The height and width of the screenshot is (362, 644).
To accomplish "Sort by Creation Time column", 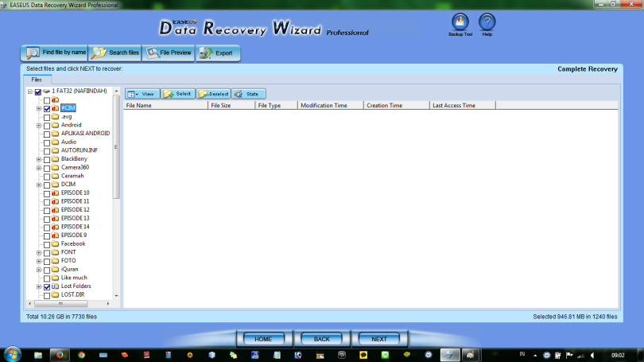I will (397, 106).
